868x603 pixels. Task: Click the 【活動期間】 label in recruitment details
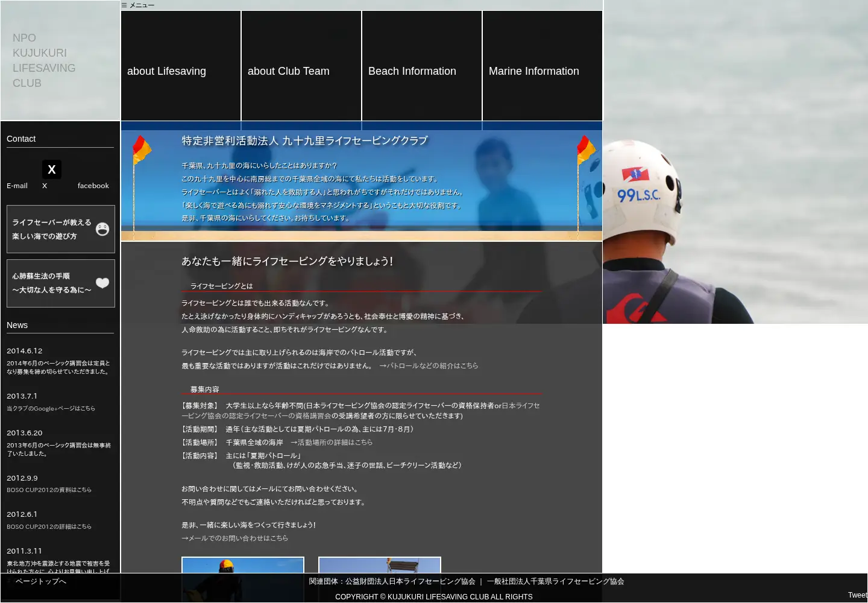(200, 429)
